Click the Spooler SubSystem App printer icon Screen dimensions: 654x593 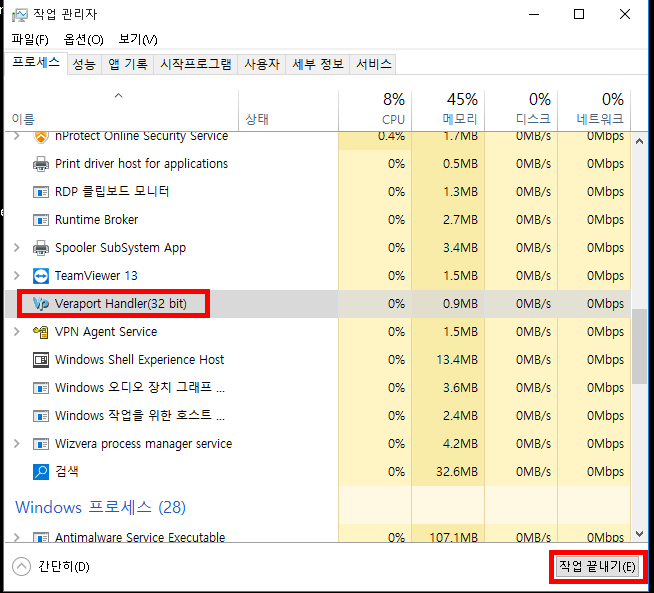tap(40, 248)
